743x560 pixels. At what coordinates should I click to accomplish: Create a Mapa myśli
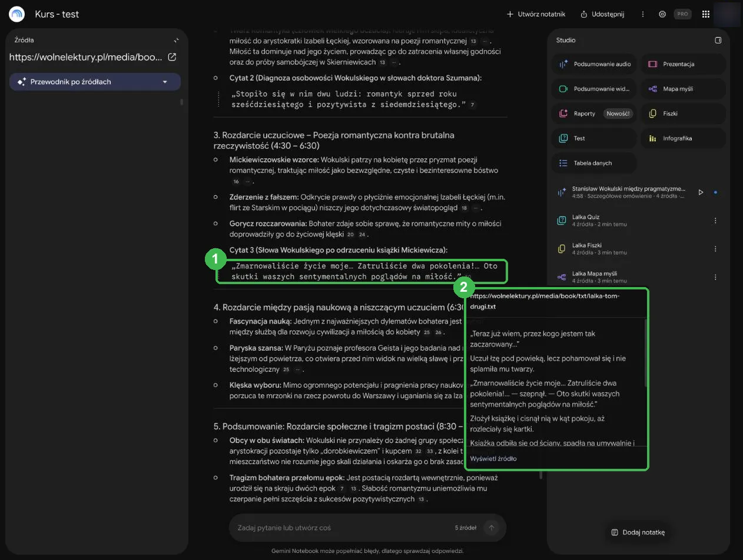(683, 89)
